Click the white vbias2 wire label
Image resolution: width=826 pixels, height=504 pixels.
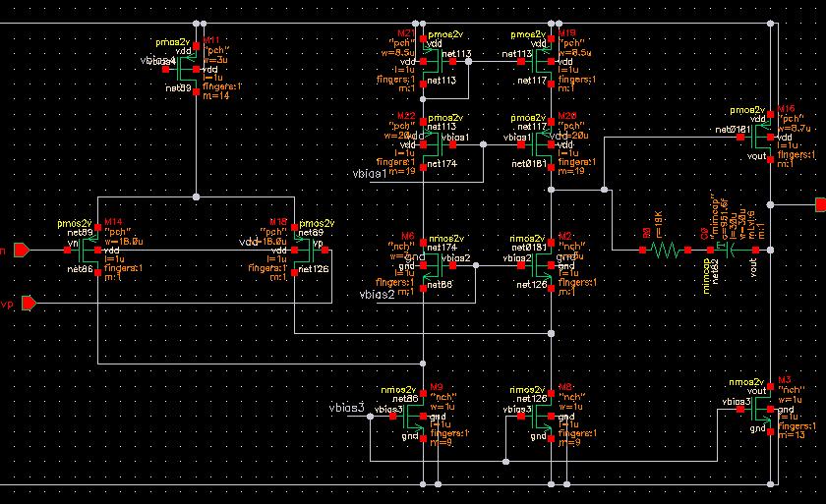click(x=377, y=295)
